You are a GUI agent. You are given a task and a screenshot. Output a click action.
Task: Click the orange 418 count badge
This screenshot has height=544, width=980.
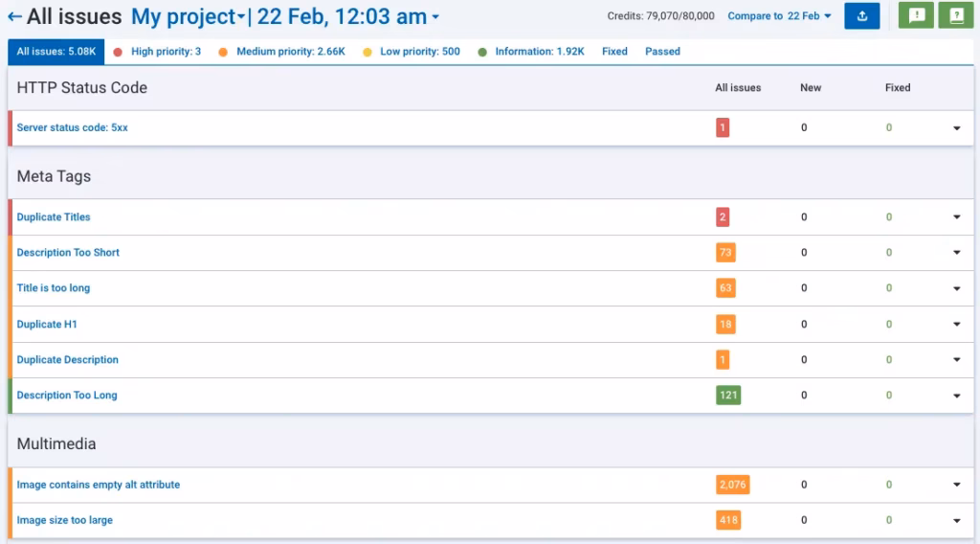(x=727, y=520)
